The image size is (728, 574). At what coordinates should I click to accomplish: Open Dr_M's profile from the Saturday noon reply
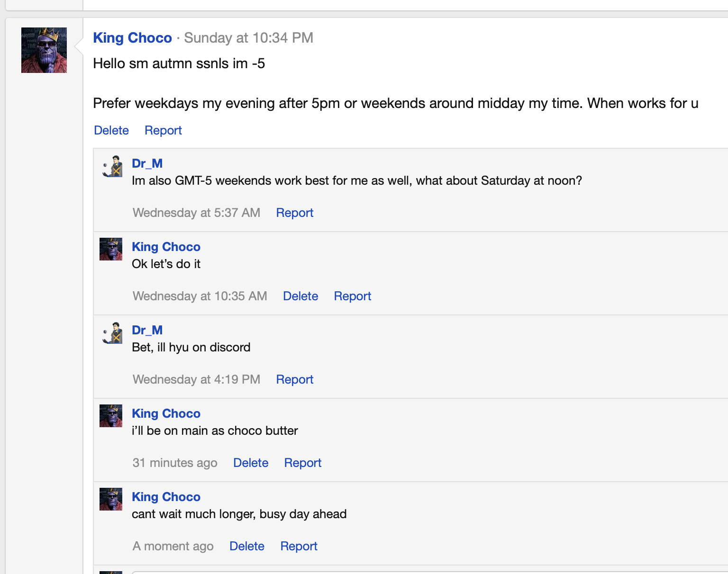(147, 163)
